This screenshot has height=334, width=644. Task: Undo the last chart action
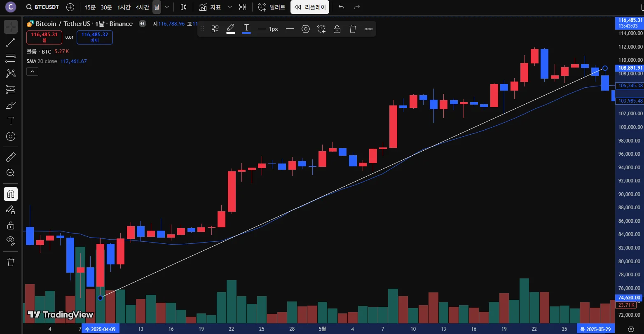pyautogui.click(x=341, y=7)
